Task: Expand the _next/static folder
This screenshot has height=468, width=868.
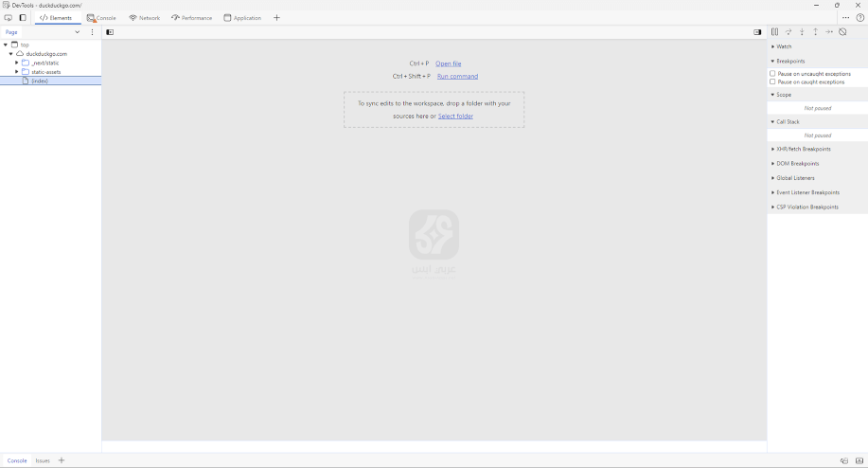Action: point(17,63)
